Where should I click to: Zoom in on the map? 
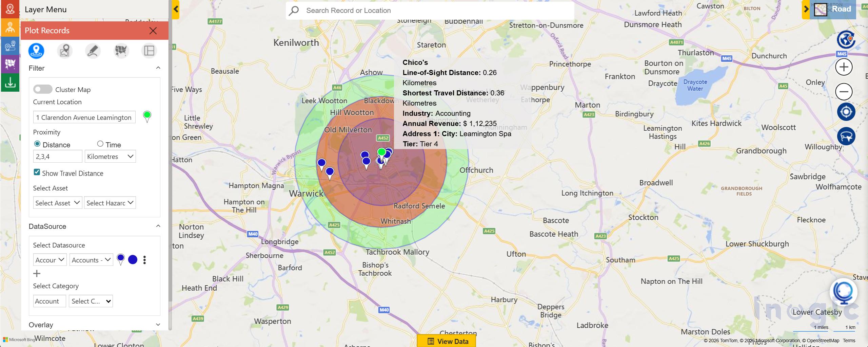(x=844, y=67)
